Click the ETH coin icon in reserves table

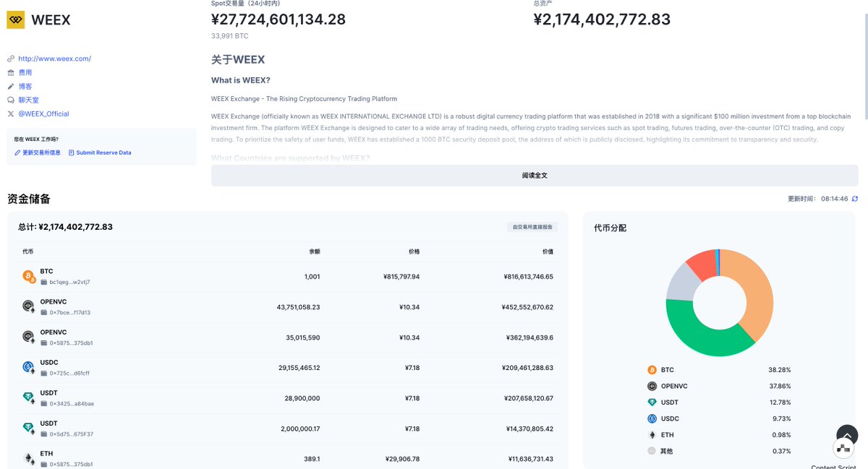[29, 458]
